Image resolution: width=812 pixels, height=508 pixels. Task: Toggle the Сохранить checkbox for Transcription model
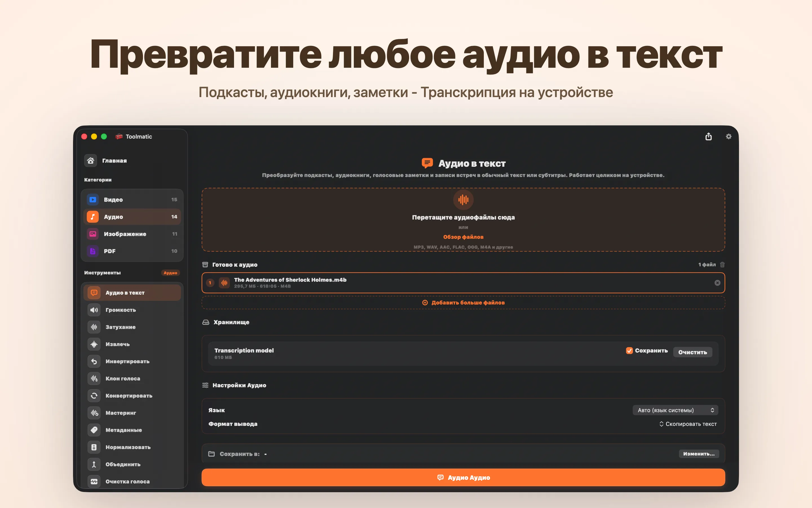629,351
